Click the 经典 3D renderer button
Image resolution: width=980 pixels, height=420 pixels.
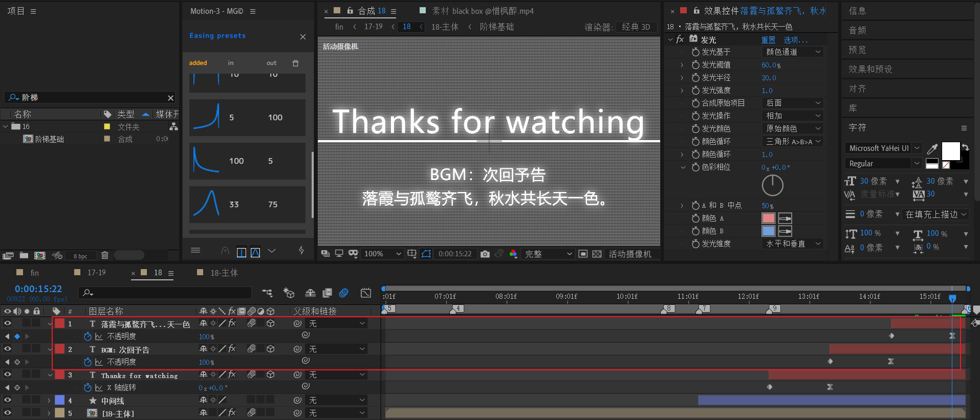(636, 27)
